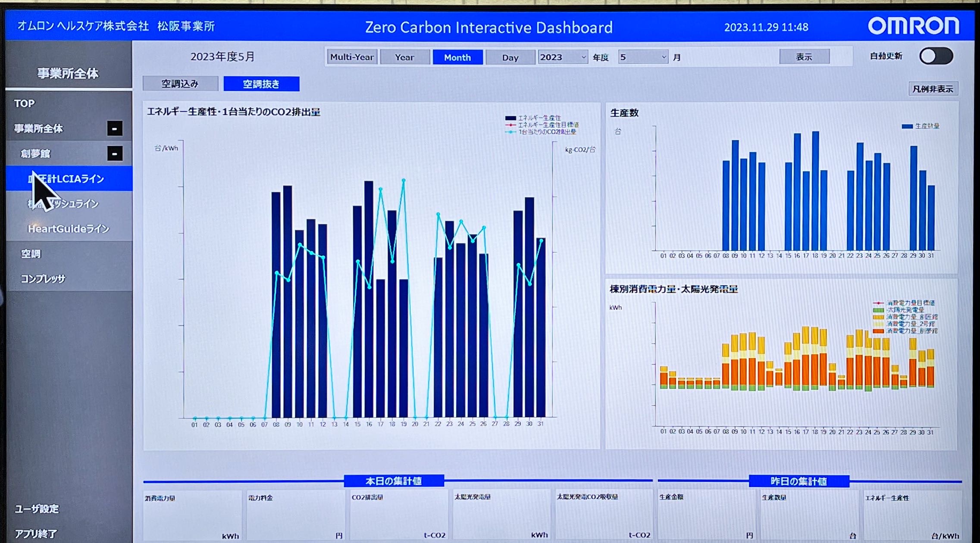The width and height of the screenshot is (980, 543).
Task: Click the OMRON logo in header
Action: point(913,26)
